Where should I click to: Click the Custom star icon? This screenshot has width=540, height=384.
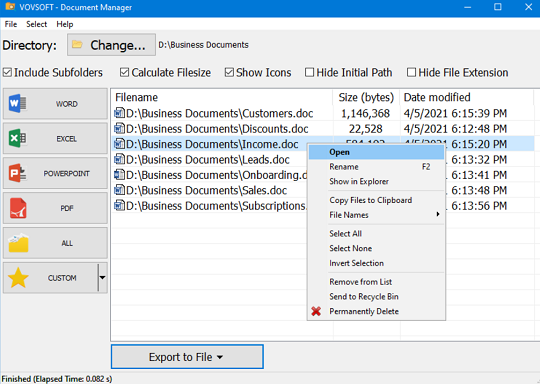tap(18, 278)
